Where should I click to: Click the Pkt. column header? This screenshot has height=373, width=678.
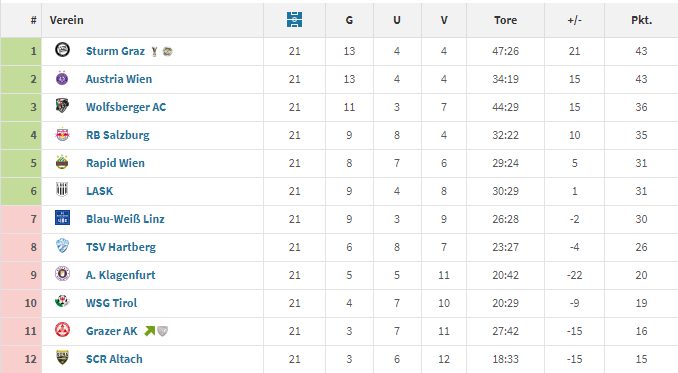tap(642, 20)
